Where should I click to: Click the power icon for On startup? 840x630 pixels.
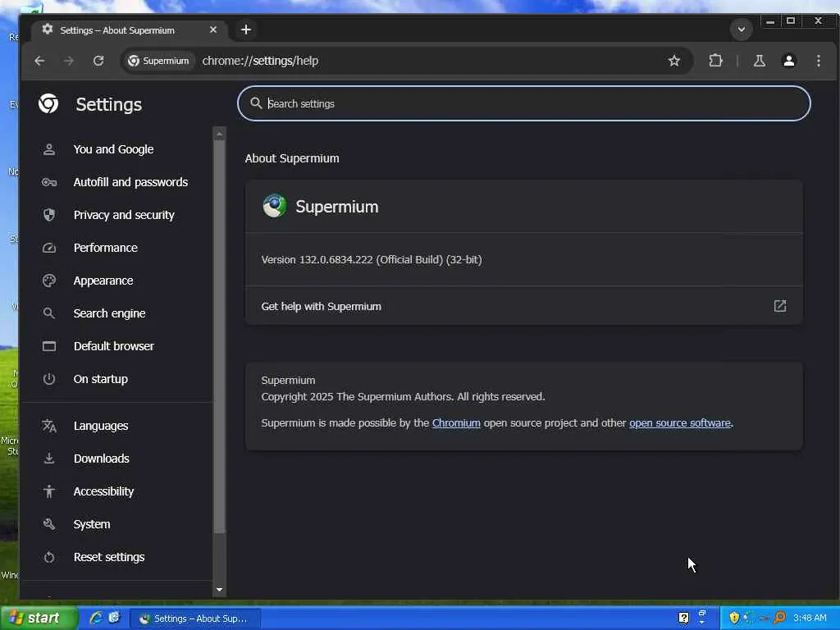pos(48,379)
